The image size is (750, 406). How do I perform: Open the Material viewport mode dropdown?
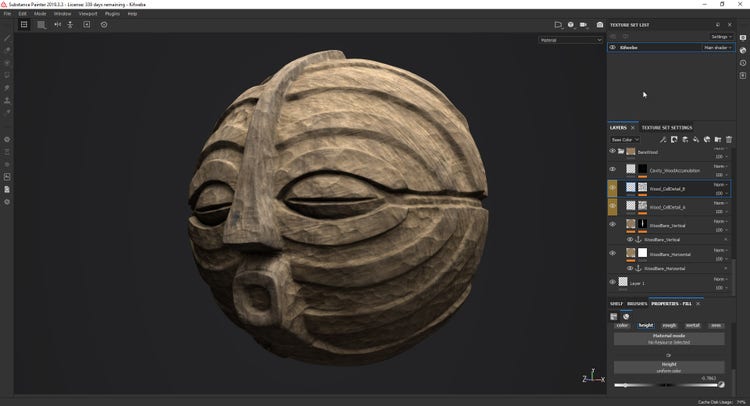coord(570,40)
